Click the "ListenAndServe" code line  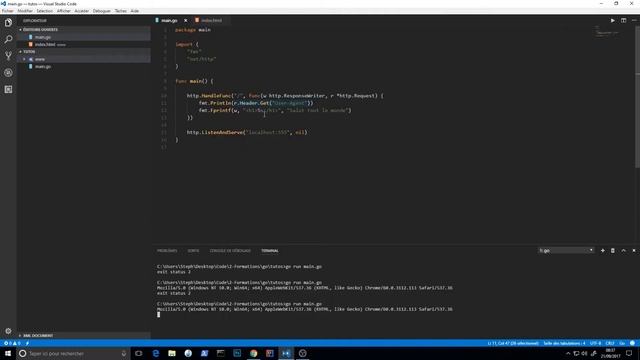[x=247, y=132]
